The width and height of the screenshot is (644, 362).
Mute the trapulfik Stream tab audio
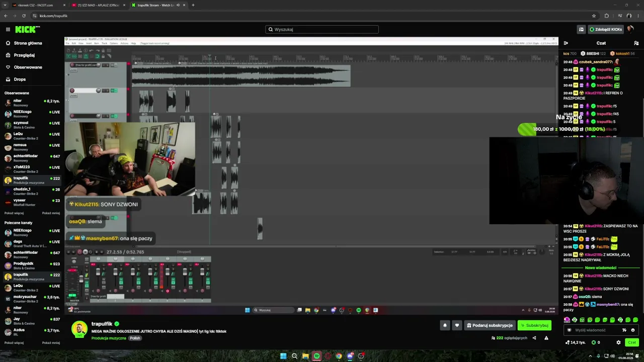(178, 5)
